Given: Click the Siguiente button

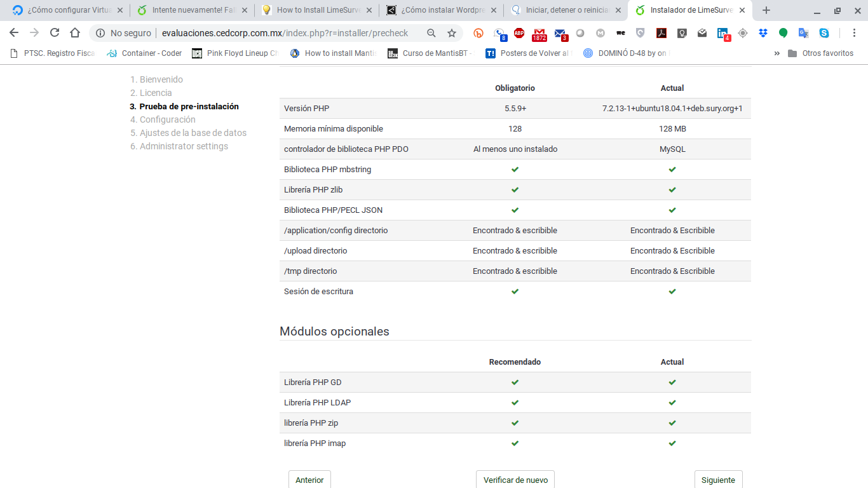Looking at the screenshot, I should click(718, 480).
